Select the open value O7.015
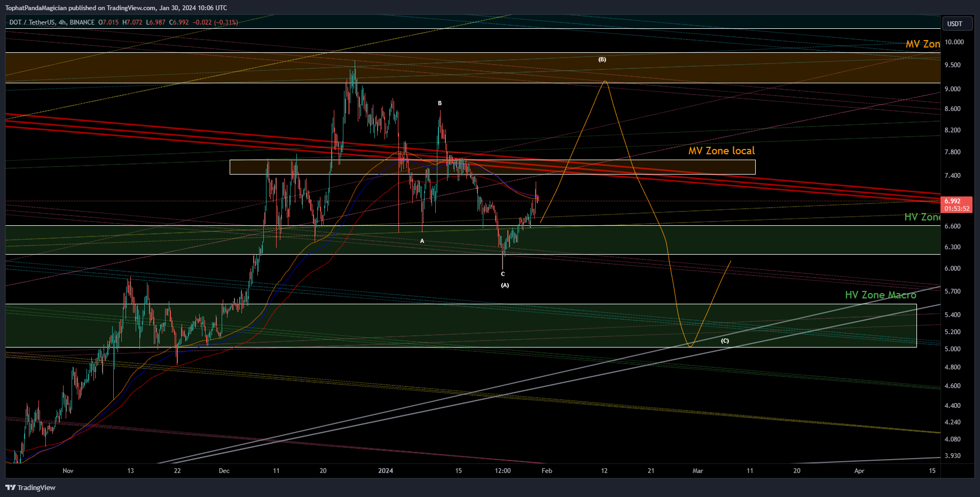 (109, 22)
